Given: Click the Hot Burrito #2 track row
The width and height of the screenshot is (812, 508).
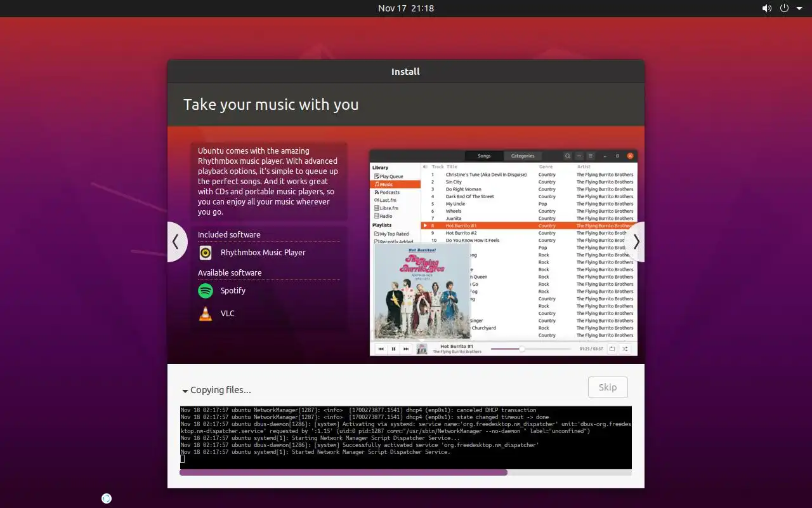Looking at the screenshot, I should pos(529,233).
